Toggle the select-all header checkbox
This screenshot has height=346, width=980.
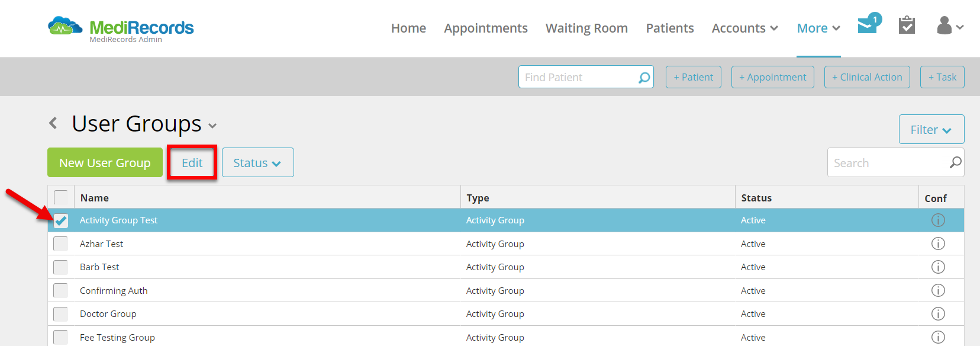coord(61,197)
